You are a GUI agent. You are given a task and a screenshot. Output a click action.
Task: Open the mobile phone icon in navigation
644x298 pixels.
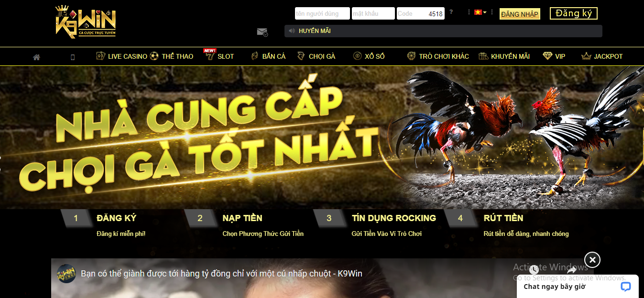[x=73, y=57]
